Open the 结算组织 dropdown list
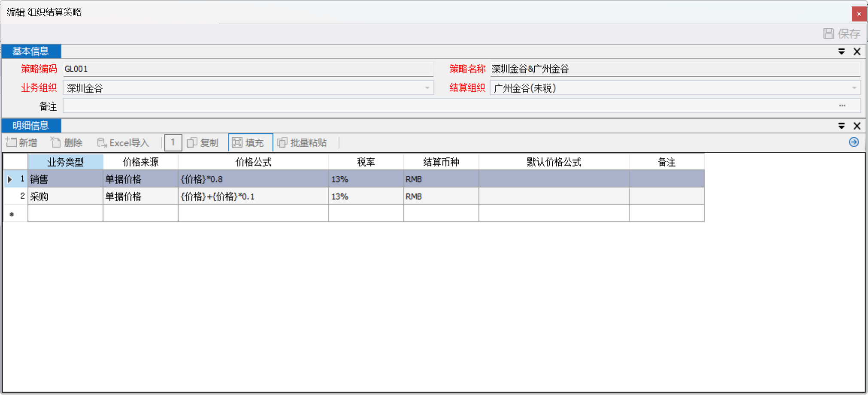Screen dimensions: 868x395 pos(854,88)
